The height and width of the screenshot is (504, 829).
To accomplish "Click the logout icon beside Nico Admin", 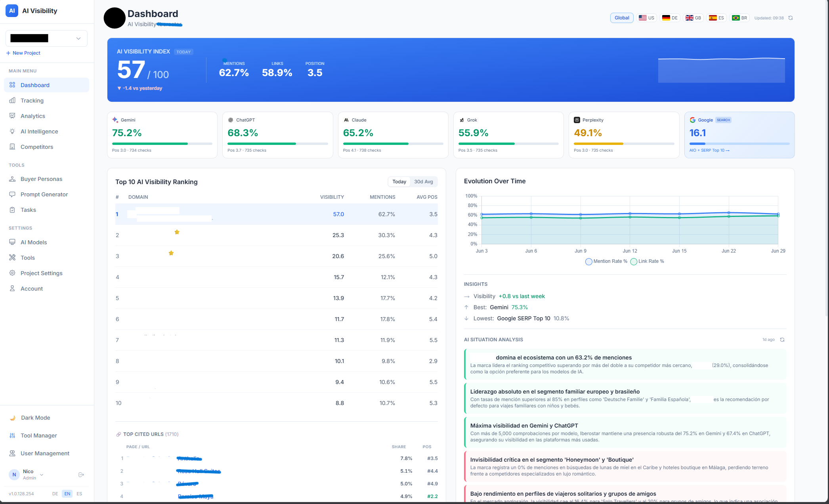I will [81, 475].
